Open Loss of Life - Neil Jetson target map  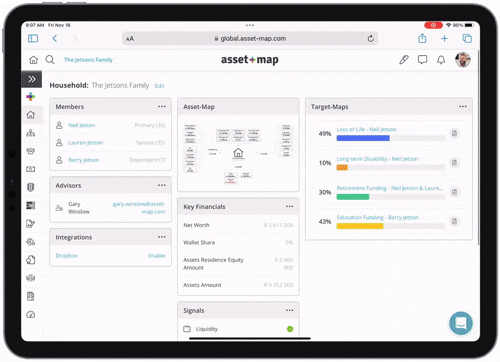(366, 129)
